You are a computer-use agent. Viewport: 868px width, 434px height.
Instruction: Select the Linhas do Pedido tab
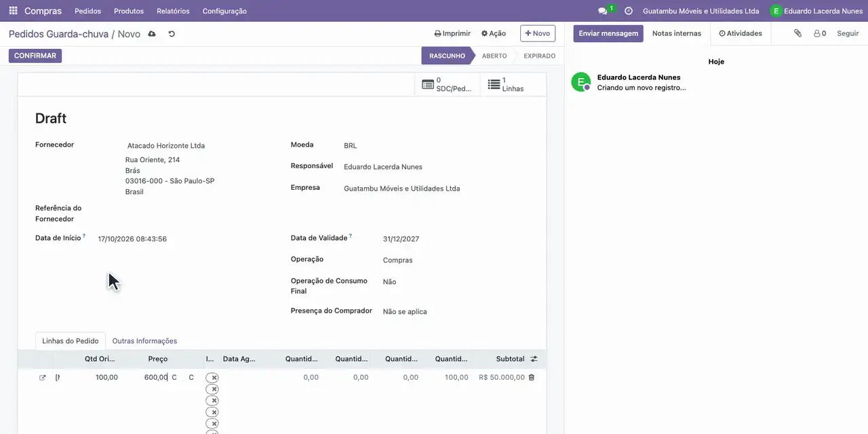click(71, 341)
